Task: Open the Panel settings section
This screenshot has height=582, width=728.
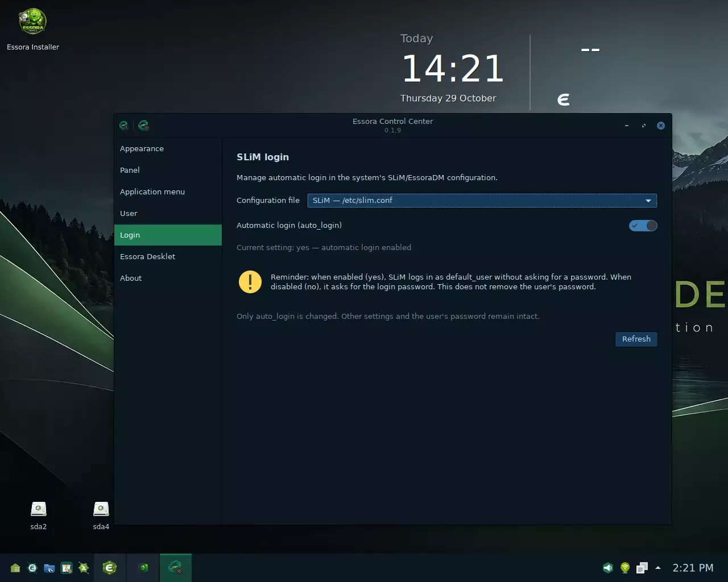Action: (168, 171)
